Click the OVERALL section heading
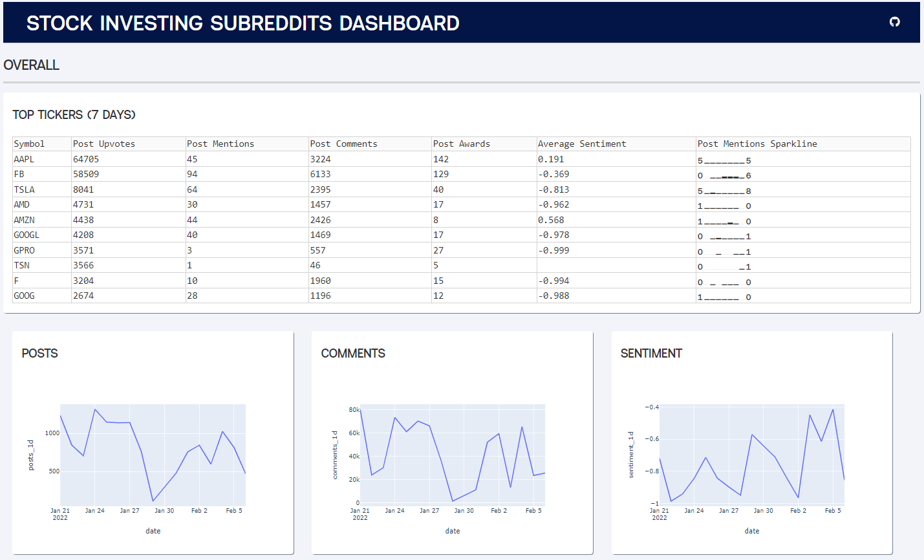 [31, 65]
